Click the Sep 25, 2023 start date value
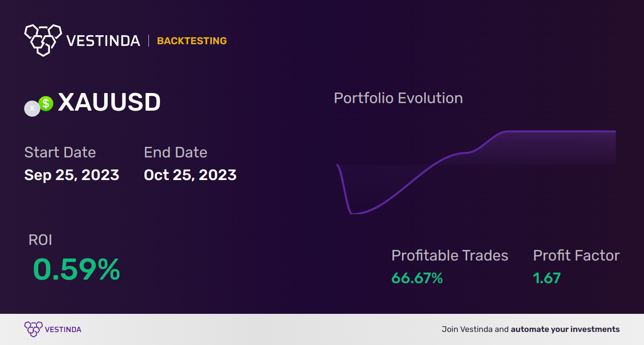This screenshot has height=345, width=644. (71, 175)
